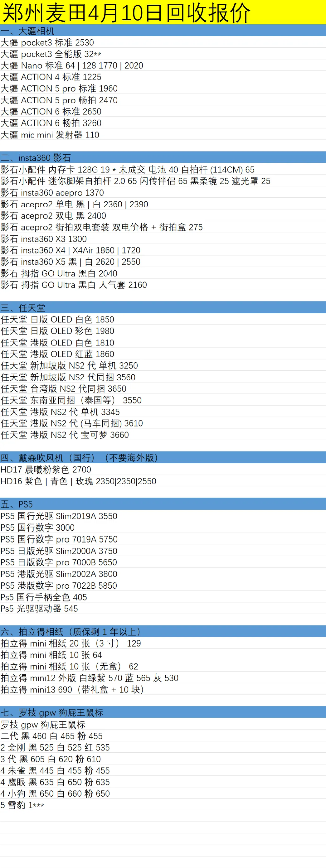Screen dimensions: 326x868
Task: Click row 5 雪豹 1***
Action: 163,805
